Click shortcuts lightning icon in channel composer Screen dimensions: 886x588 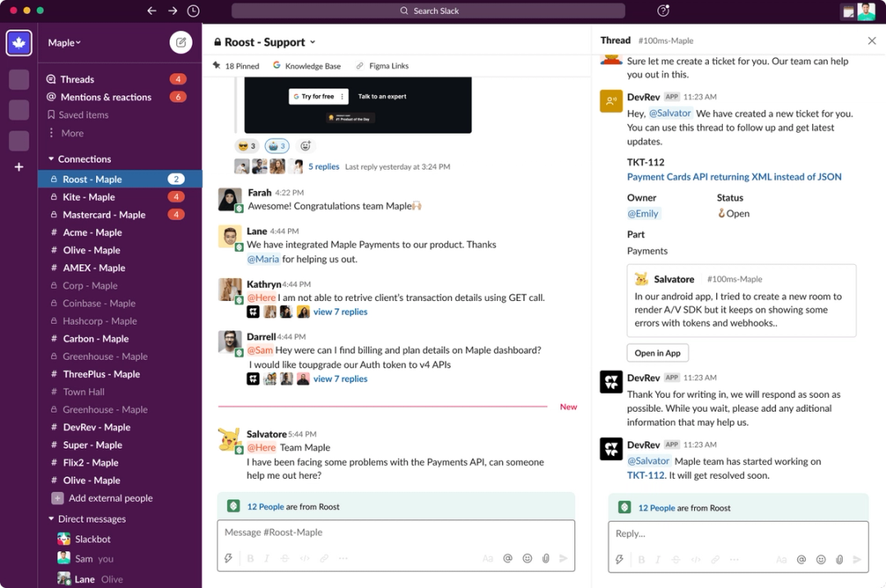228,558
